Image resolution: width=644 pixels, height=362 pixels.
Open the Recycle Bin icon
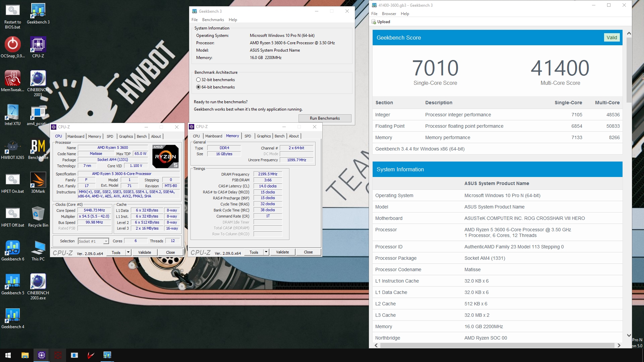[38, 217]
